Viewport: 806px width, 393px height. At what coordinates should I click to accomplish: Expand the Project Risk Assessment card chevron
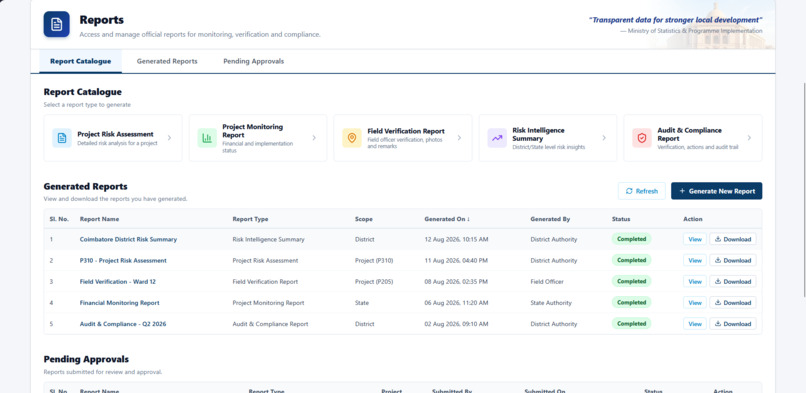pos(169,138)
